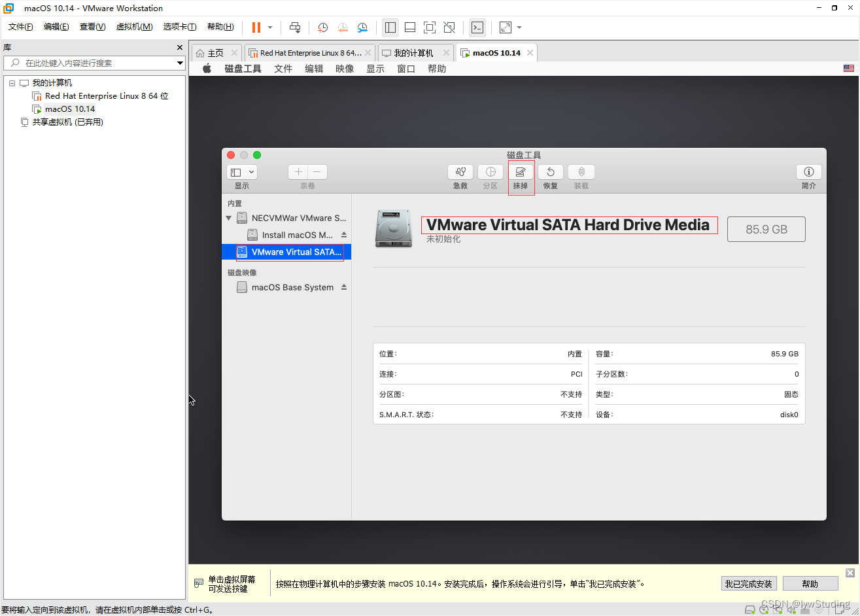Open the 显示 view dropdown in Disk Utility
This screenshot has width=860, height=616.
[242, 172]
